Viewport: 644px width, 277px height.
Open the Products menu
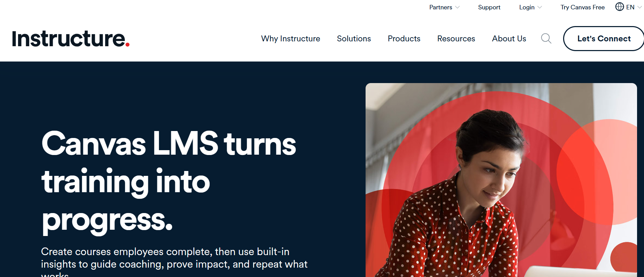[x=404, y=39]
